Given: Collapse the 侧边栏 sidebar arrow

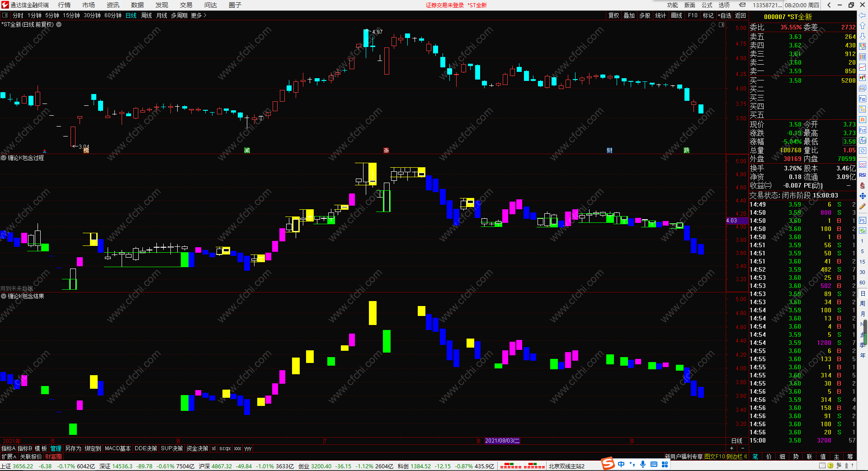Looking at the screenshot, I should (x=745, y=457).
